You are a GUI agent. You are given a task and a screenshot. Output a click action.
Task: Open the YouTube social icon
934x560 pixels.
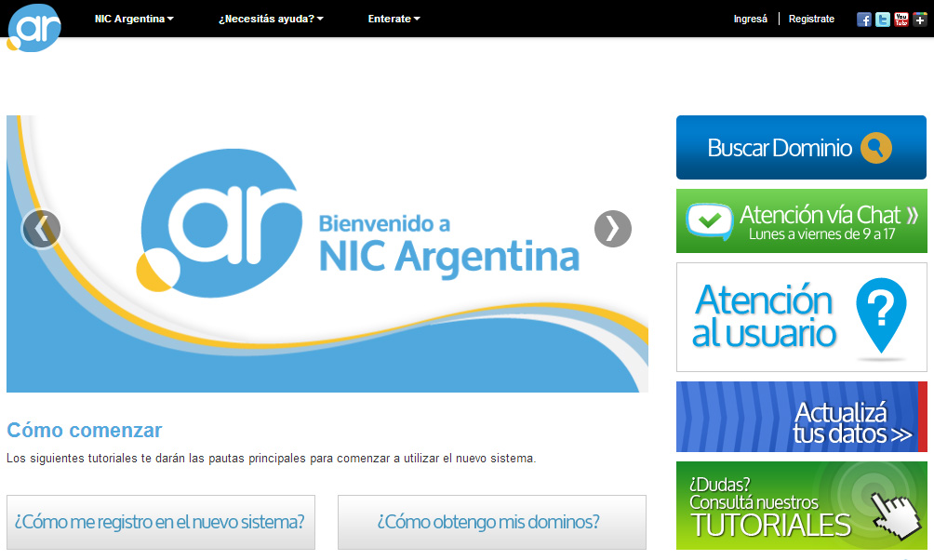point(901,20)
